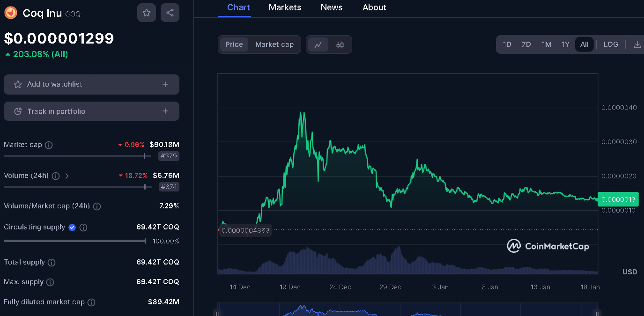Click the Circulating supply info icon
Screen dimensions: 644x316
coord(83,228)
